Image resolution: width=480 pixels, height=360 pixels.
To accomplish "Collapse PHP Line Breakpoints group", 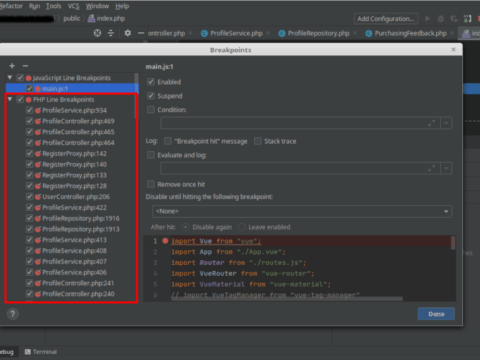I will (10, 99).
